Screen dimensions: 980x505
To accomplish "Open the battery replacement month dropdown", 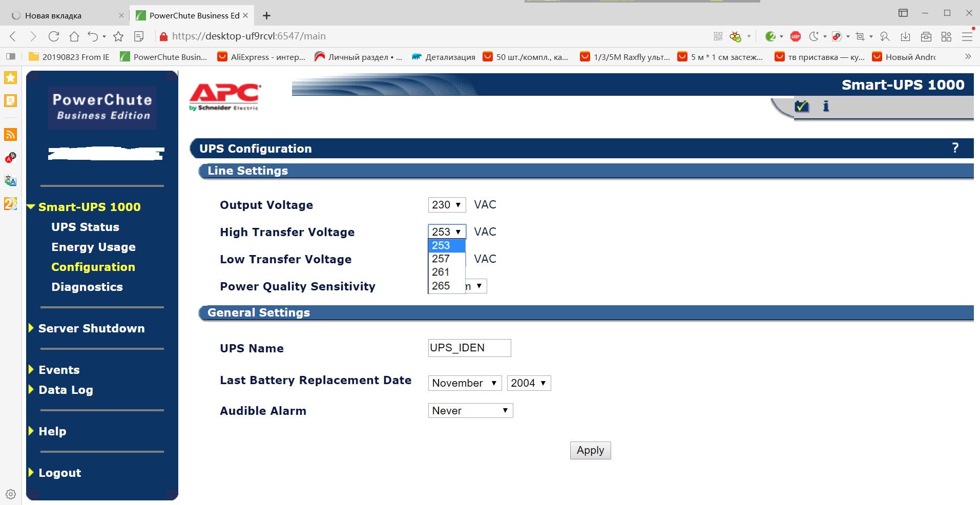I will [x=465, y=383].
